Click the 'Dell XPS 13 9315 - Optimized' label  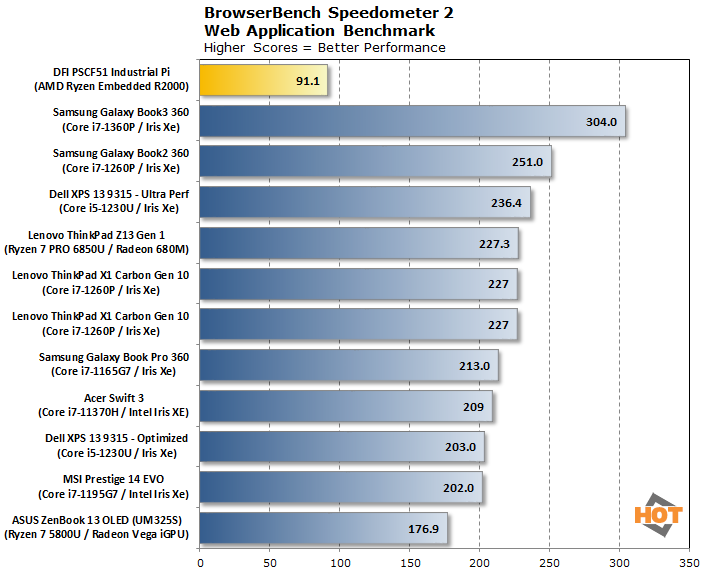pos(116,438)
